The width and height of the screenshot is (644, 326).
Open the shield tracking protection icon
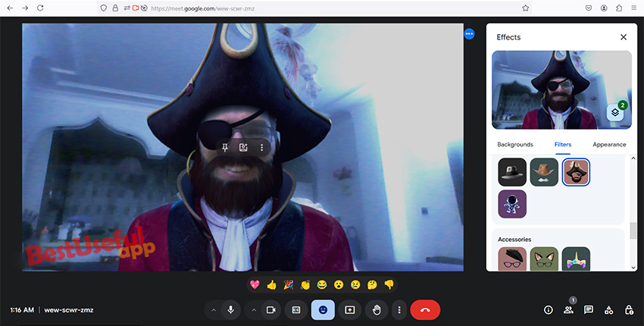click(104, 8)
